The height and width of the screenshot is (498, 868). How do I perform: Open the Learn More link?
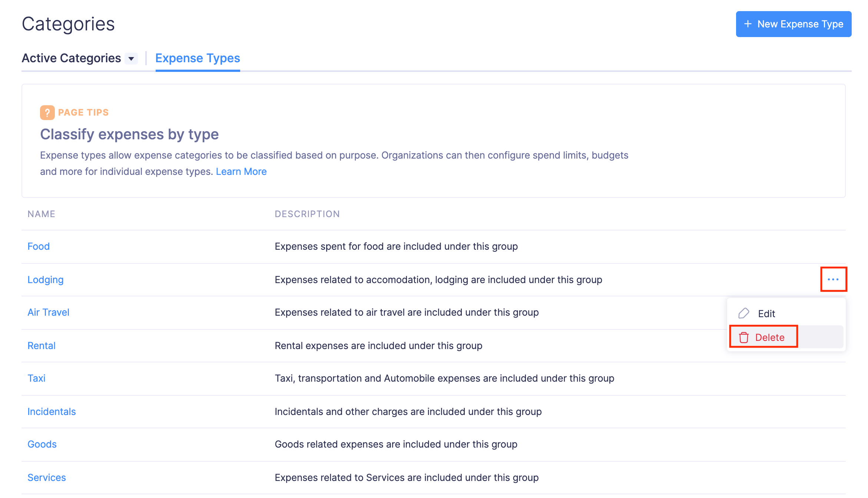(241, 171)
